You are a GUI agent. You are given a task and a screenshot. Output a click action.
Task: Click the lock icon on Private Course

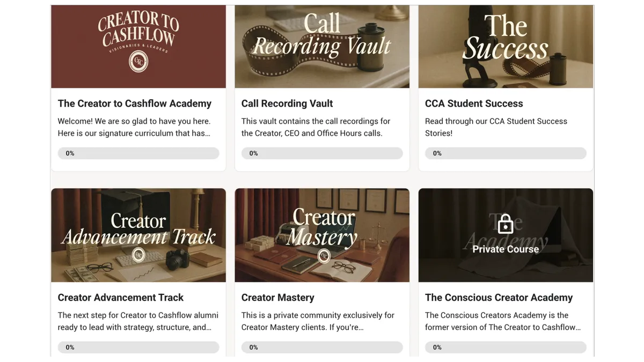pyautogui.click(x=506, y=225)
